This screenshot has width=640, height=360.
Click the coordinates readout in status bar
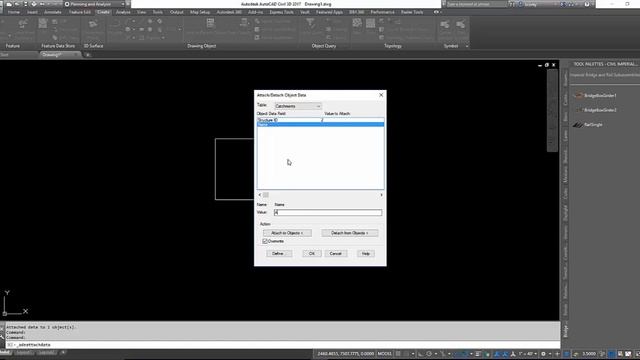[345, 354]
